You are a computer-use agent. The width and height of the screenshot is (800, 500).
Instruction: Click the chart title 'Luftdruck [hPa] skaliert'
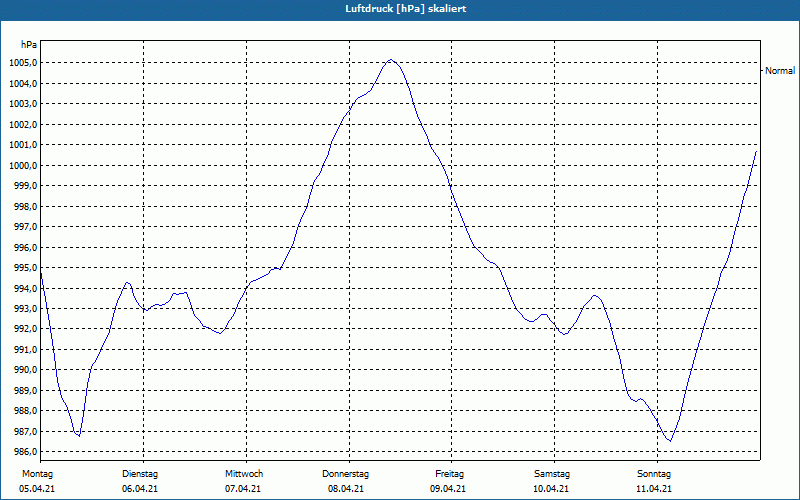click(406, 9)
